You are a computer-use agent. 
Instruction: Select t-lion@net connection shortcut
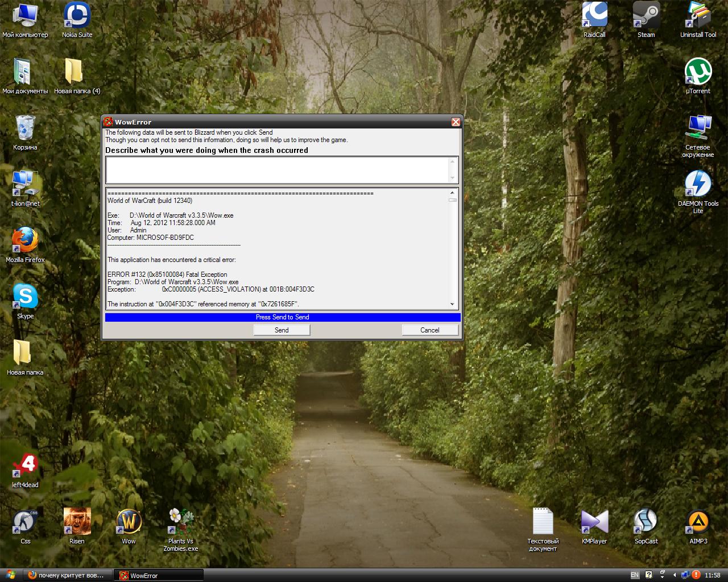point(25,189)
